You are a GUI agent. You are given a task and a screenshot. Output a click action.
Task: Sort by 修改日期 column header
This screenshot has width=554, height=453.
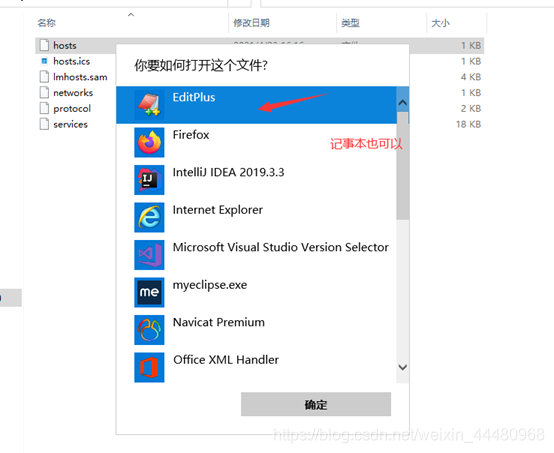[251, 23]
